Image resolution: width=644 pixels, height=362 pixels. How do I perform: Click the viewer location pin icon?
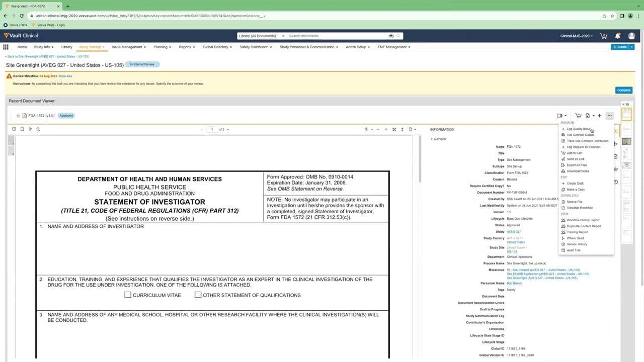[x=30, y=129]
